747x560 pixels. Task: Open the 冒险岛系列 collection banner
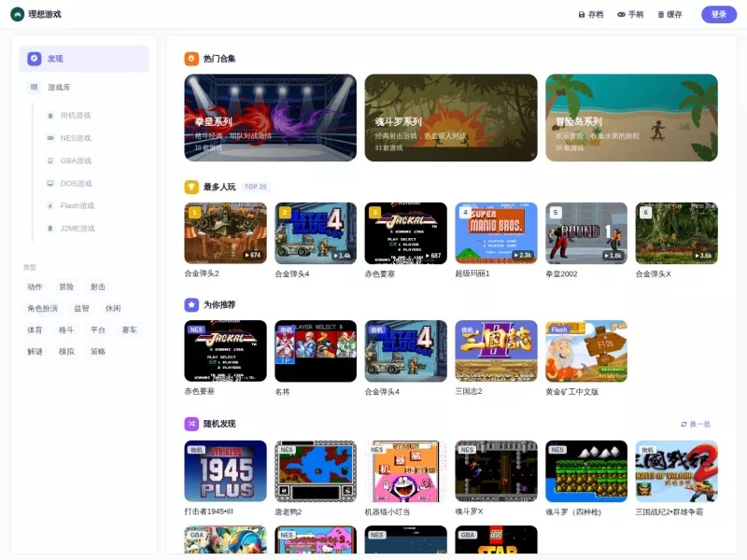click(631, 118)
